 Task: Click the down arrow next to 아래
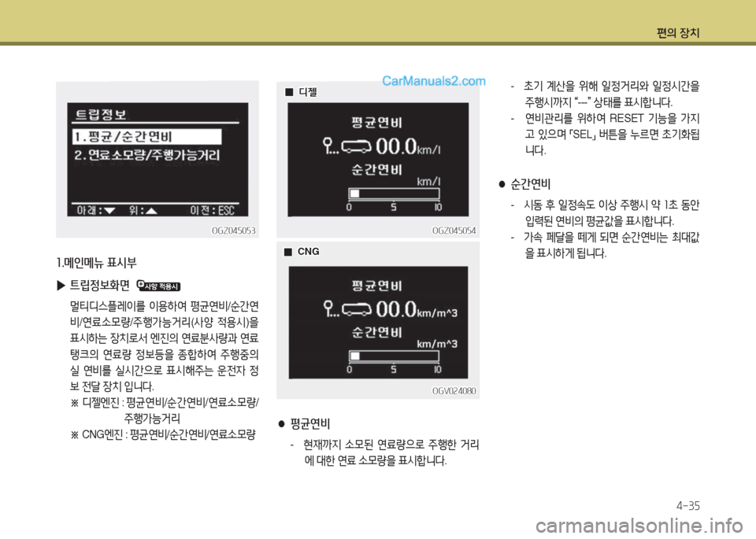[109, 211]
